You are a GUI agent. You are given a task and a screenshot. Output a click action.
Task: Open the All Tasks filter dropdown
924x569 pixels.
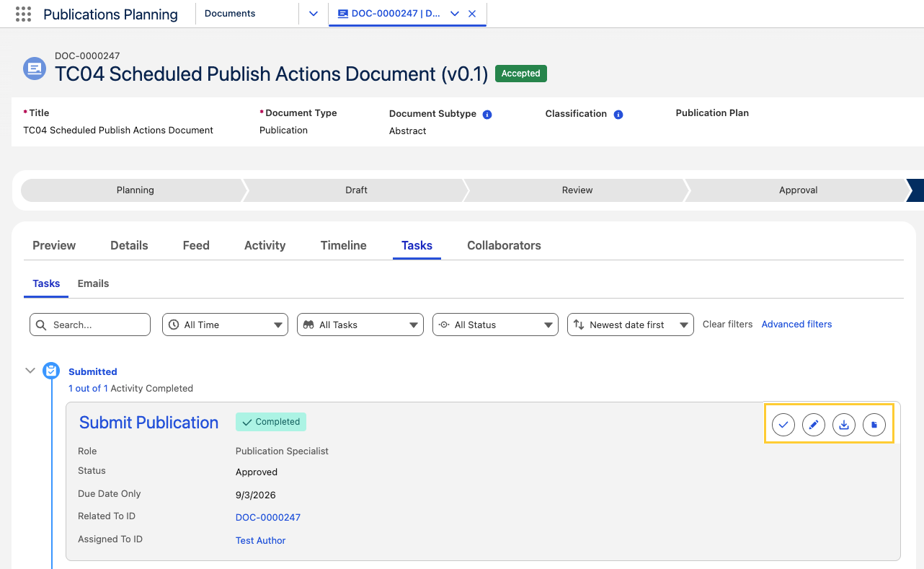click(x=360, y=325)
